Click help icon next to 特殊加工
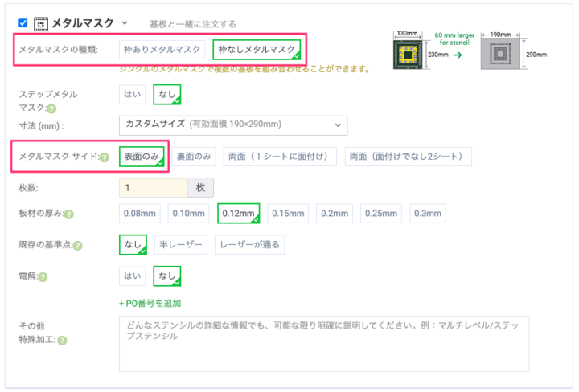 [62, 340]
